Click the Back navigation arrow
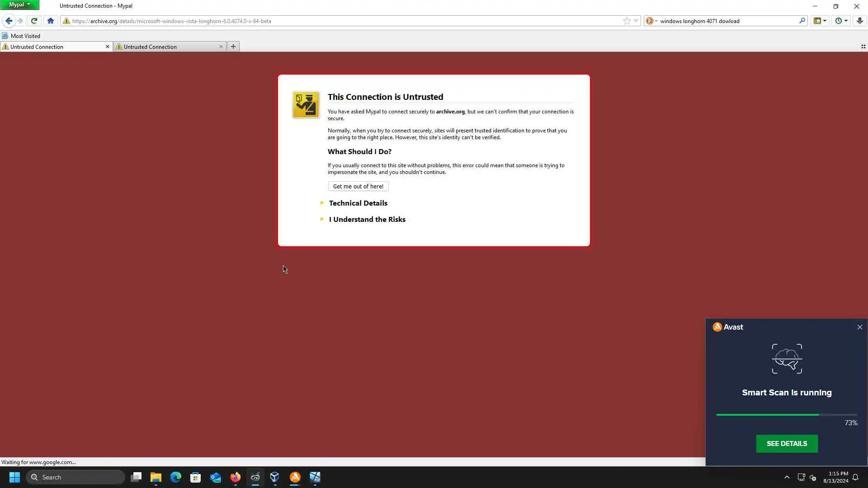The image size is (868, 488). (x=9, y=21)
